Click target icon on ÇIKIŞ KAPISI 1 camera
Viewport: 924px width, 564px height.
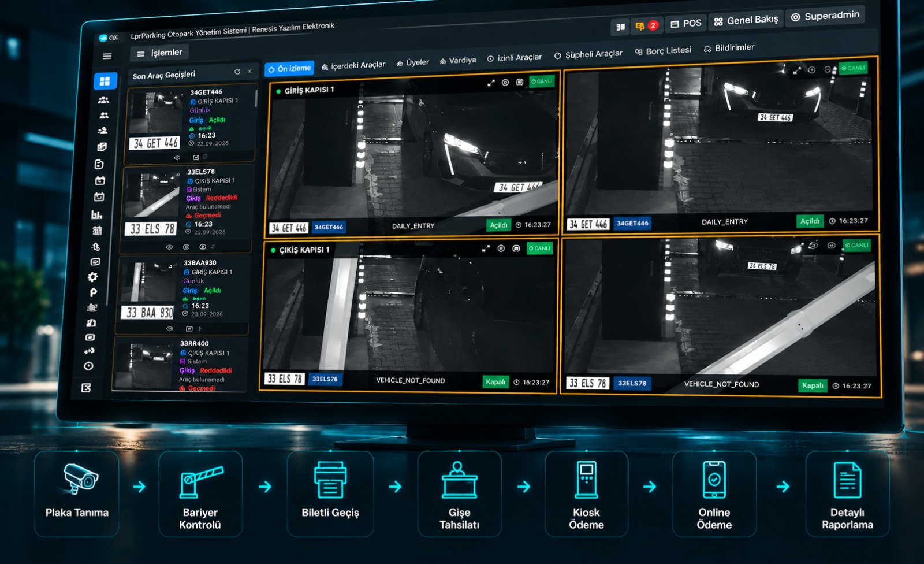pyautogui.click(x=501, y=248)
